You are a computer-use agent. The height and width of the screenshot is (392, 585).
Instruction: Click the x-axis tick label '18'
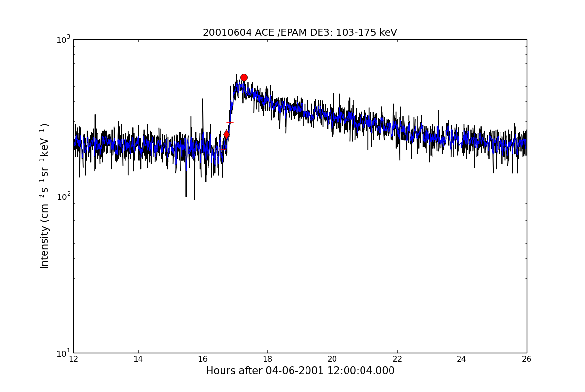click(x=267, y=359)
